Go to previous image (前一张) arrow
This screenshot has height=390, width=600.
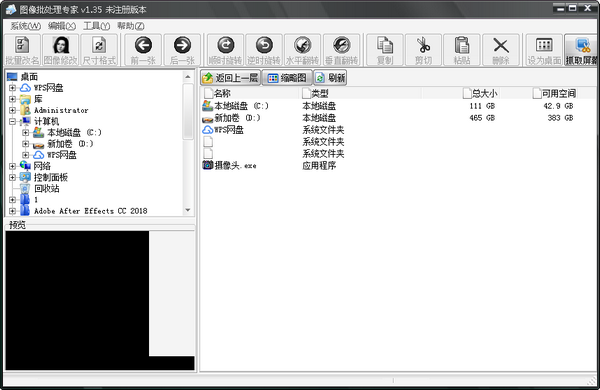coord(143,50)
